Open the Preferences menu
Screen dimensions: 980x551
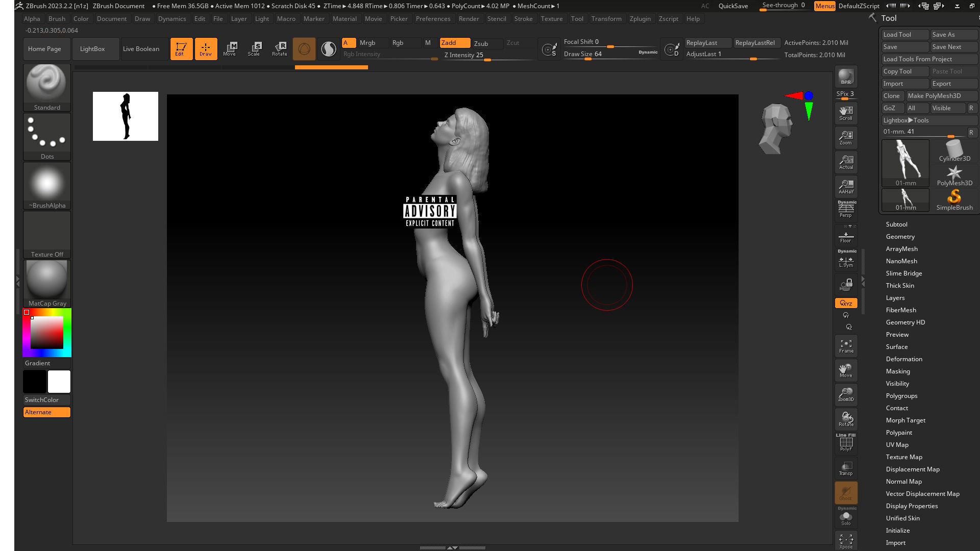point(433,19)
